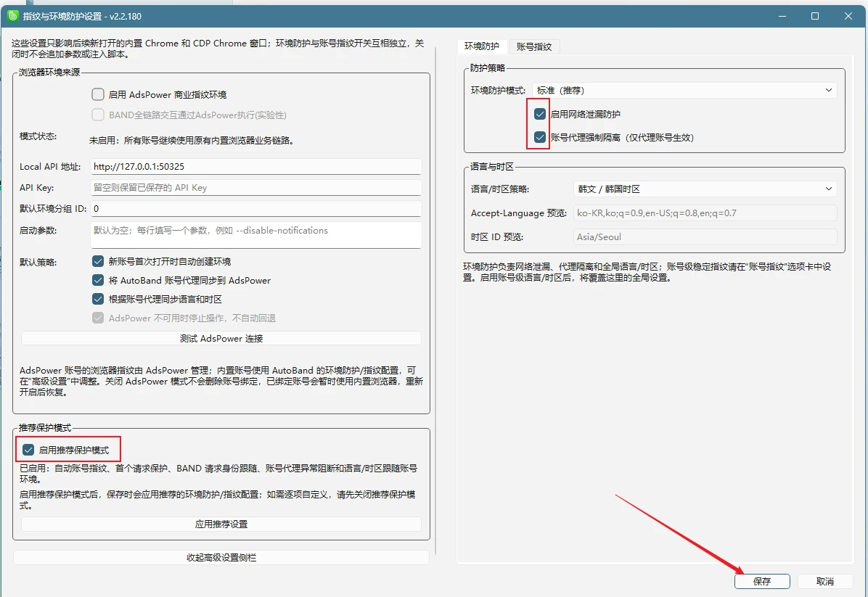868x597 pixels.
Task: Click 未启用 mode status text
Action: pos(191,141)
